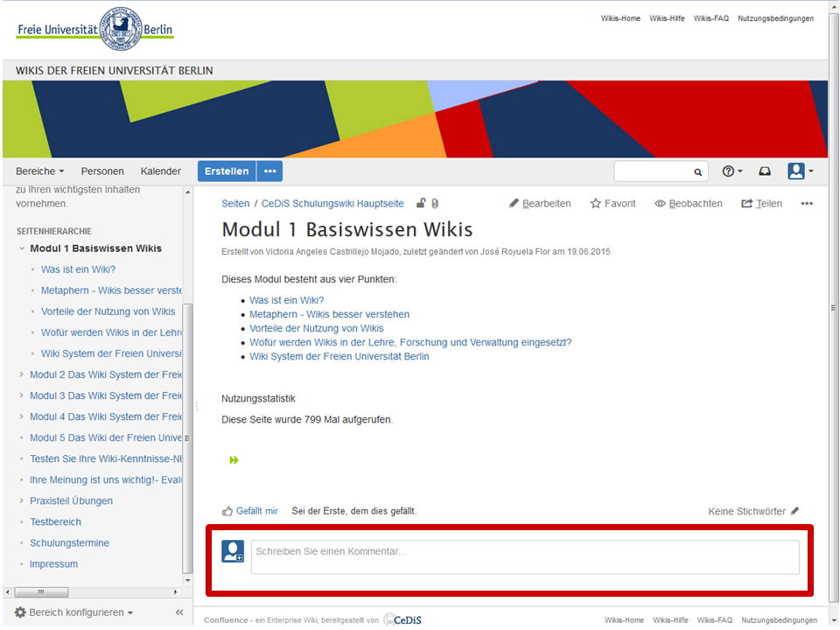
Task: Open the Kalender menu item
Action: [x=161, y=171]
